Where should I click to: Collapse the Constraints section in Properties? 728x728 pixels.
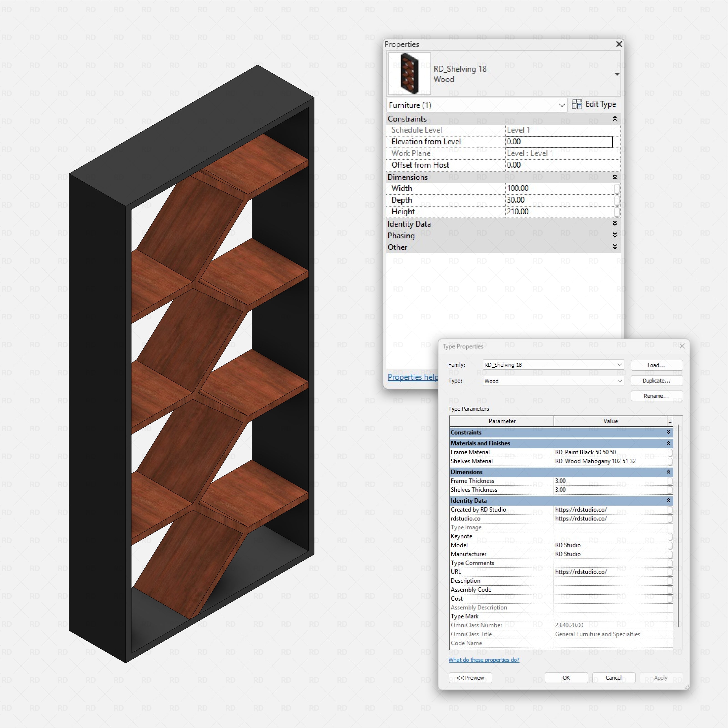pos(614,119)
